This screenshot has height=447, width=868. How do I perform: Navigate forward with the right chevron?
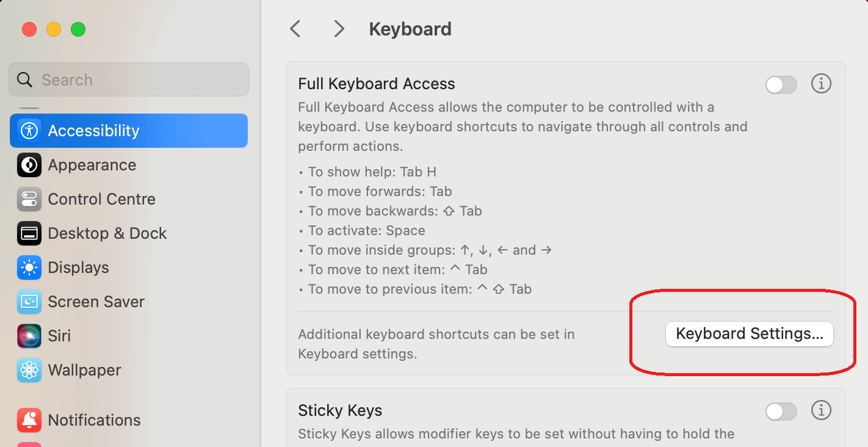click(339, 29)
